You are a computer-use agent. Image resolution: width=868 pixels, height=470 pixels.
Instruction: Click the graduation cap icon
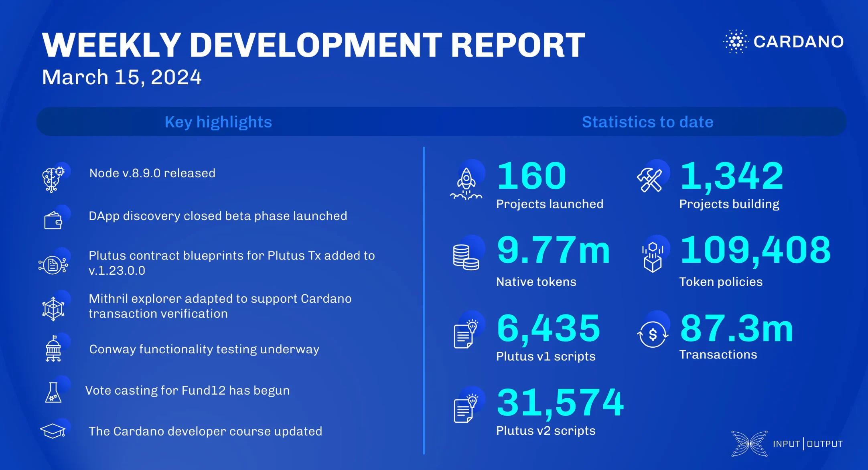(53, 431)
